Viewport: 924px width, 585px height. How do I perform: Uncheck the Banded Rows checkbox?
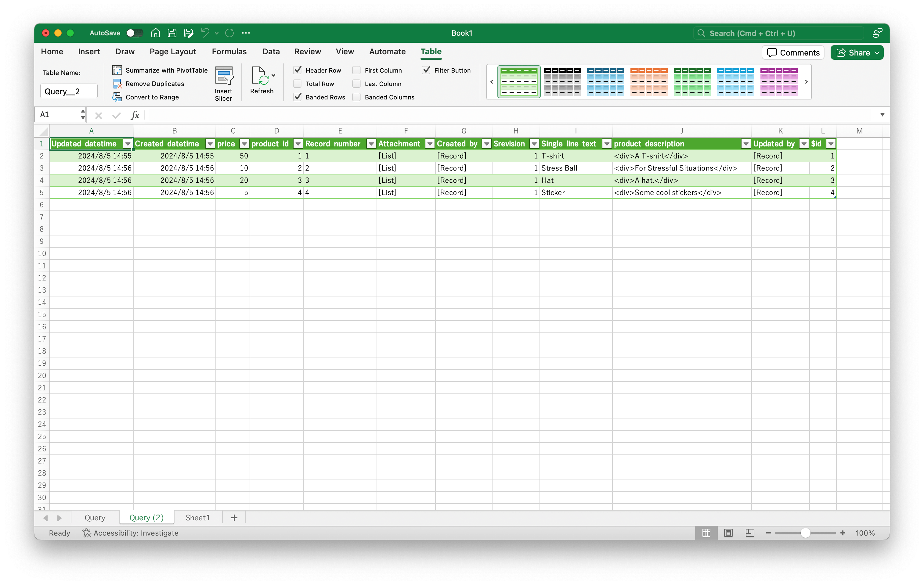[x=298, y=97]
